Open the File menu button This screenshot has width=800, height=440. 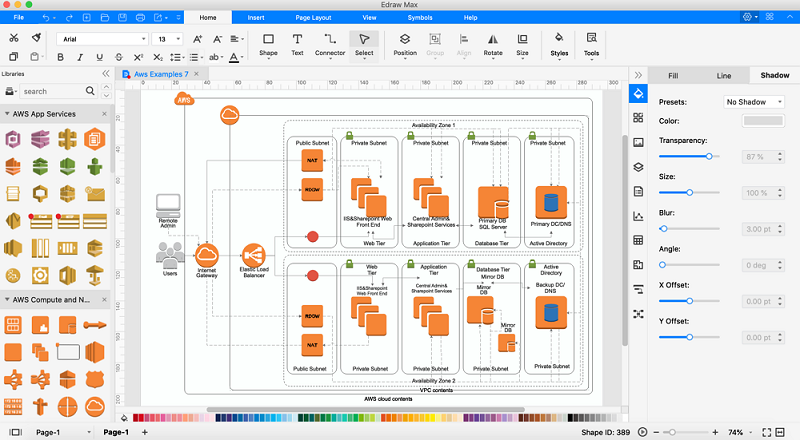[19, 18]
